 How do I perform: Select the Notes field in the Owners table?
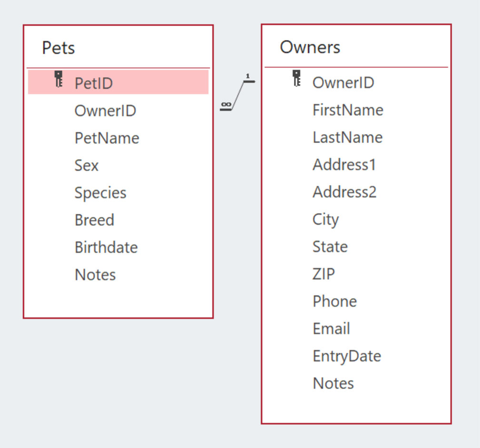[356, 383]
